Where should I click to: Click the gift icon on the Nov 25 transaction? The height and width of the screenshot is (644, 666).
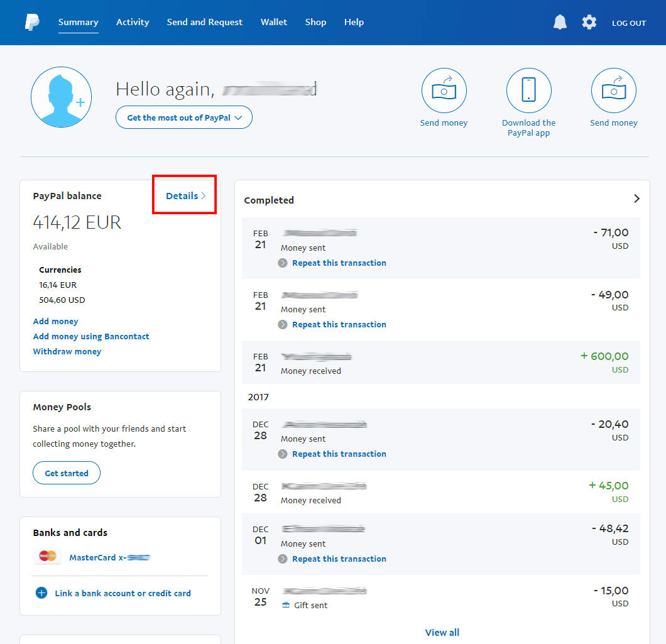[x=286, y=605]
